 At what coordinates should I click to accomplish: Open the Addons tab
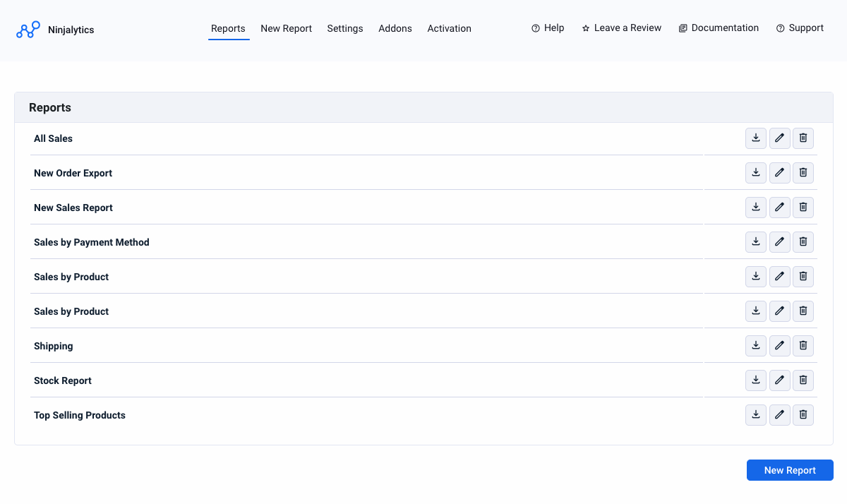(395, 28)
